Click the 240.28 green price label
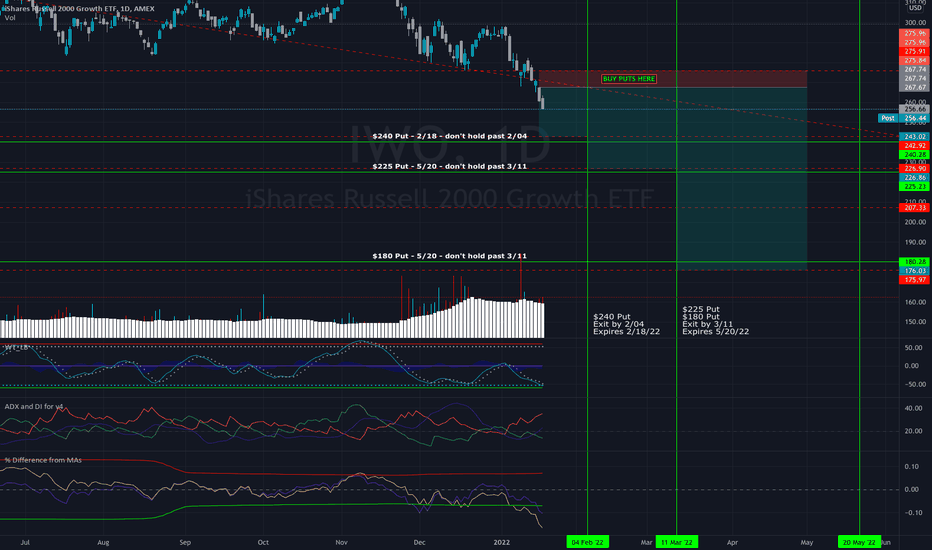The height and width of the screenshot is (550, 932). (x=915, y=155)
